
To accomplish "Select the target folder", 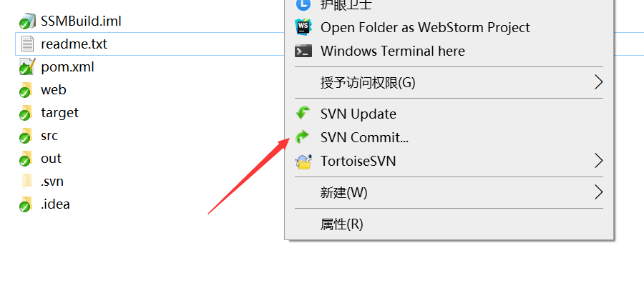I will (59, 113).
